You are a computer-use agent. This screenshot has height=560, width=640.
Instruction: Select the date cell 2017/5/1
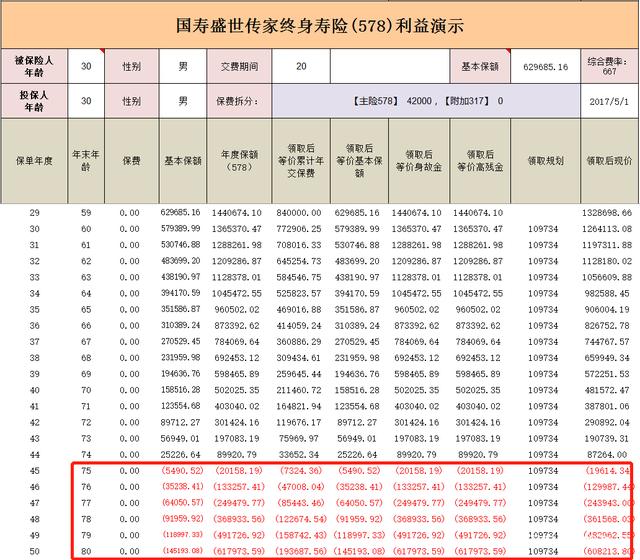609,101
